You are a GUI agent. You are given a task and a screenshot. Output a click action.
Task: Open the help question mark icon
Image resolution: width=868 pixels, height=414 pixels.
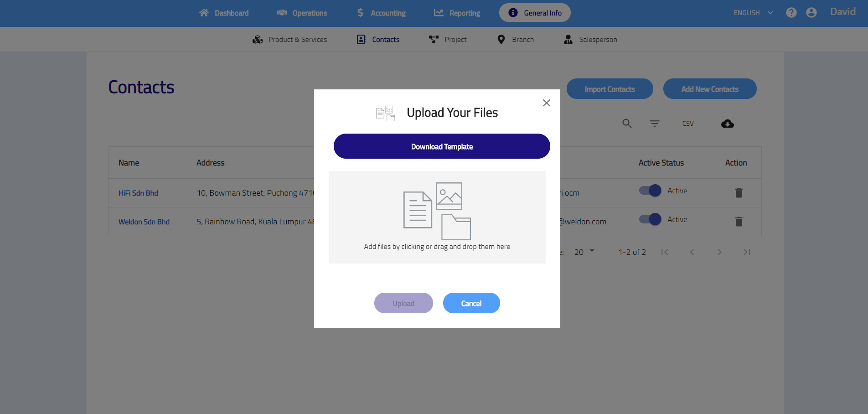(791, 13)
